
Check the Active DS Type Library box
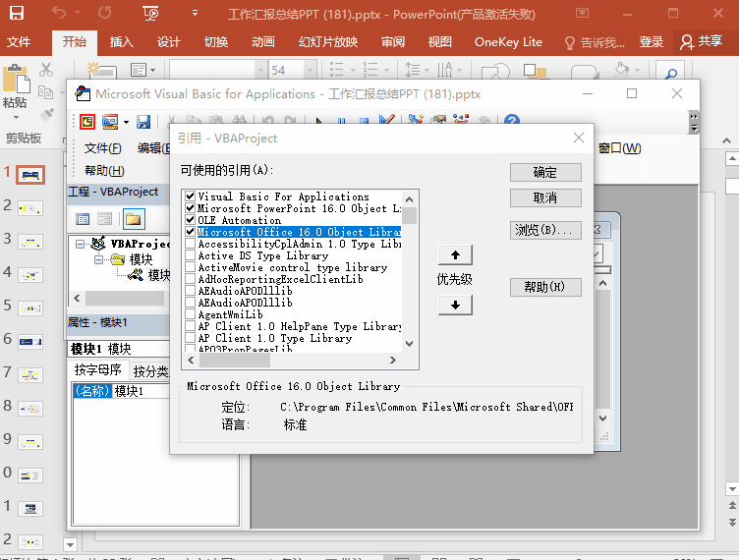point(191,255)
